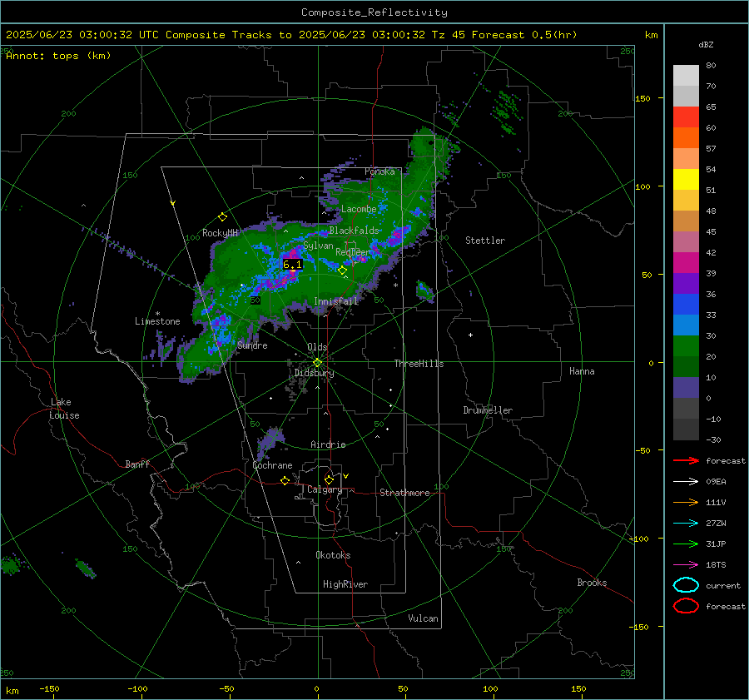Click the 'Annot: tops (km)' label

(x=58, y=56)
